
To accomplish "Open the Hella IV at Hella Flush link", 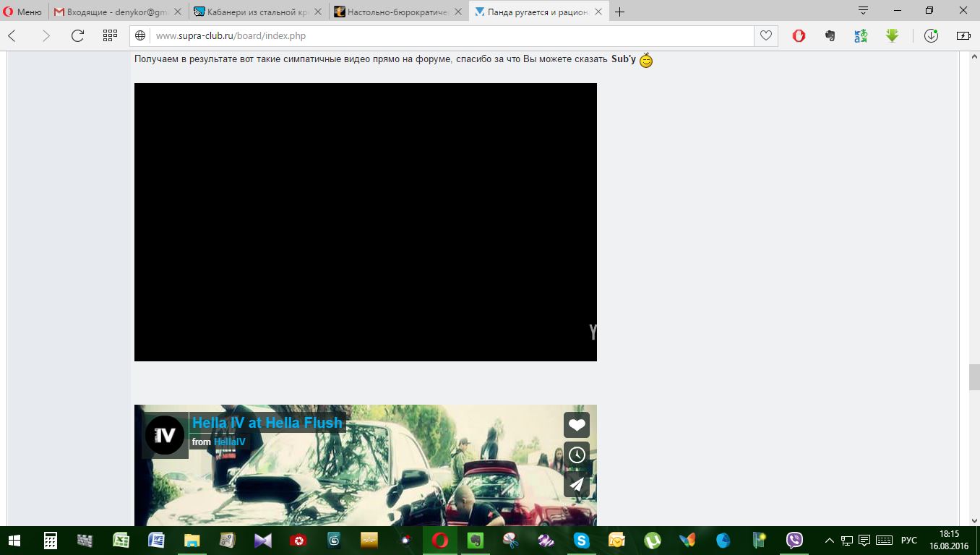I will point(267,423).
